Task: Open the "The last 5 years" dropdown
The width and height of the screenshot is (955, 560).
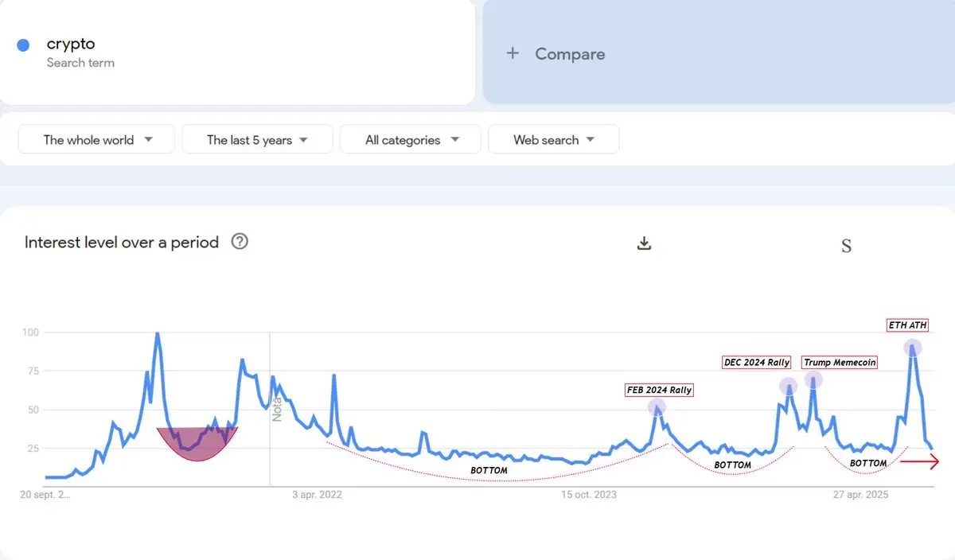Action: click(257, 140)
